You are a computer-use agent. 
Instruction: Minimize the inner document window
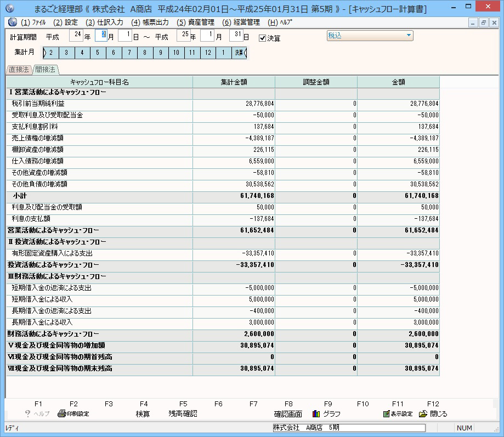[x=473, y=23]
